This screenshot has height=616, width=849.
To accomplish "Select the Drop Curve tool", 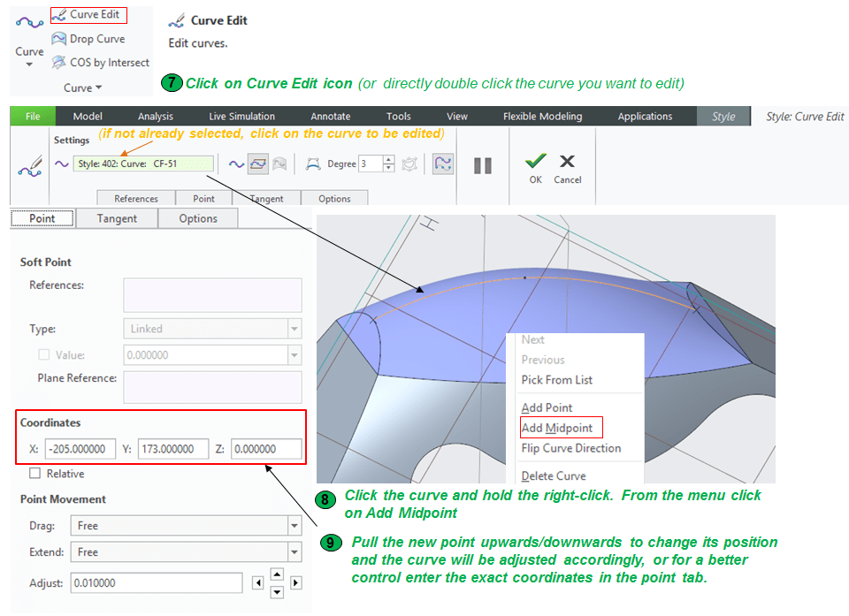I will tap(88, 39).
